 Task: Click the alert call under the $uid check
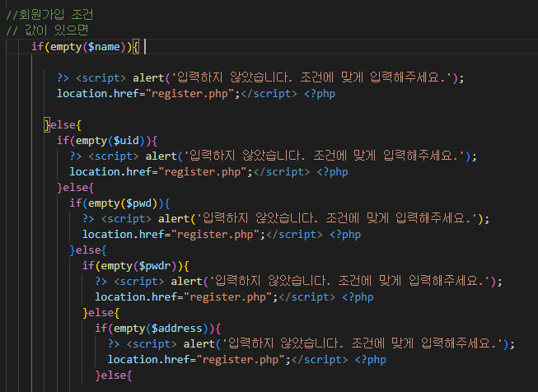tap(311, 156)
